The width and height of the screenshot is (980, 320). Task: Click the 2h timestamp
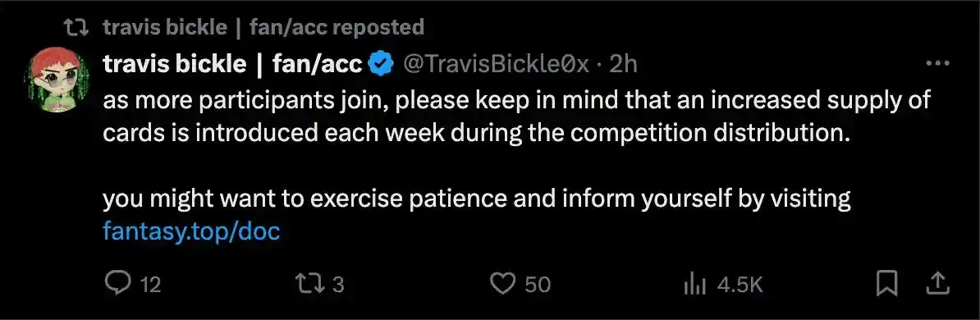622,64
